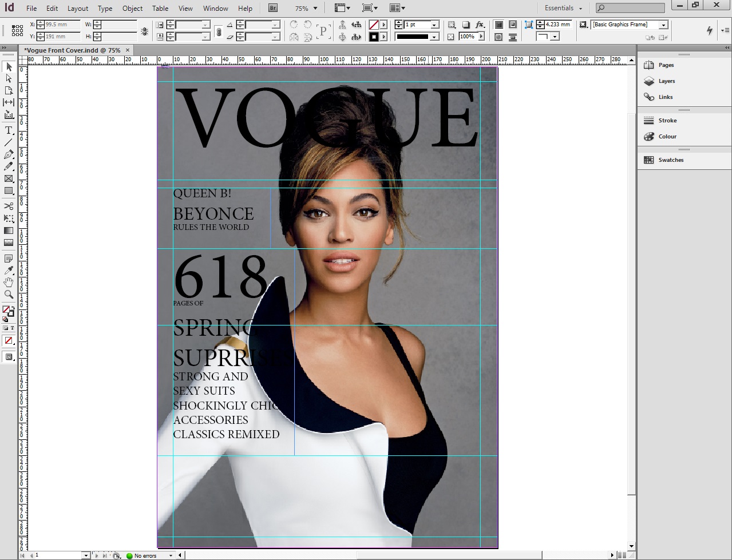
Task: Toggle the drop shadow effect option
Action: tap(466, 25)
